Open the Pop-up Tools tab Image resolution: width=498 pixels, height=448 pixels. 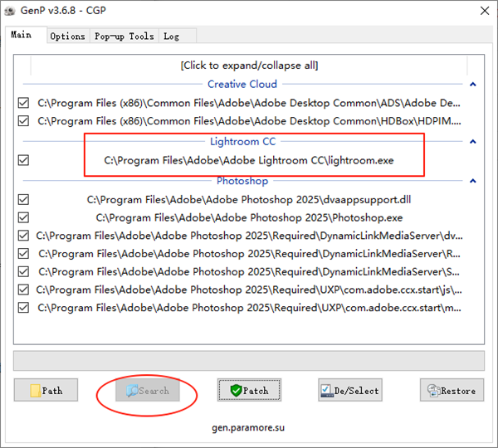coord(124,37)
